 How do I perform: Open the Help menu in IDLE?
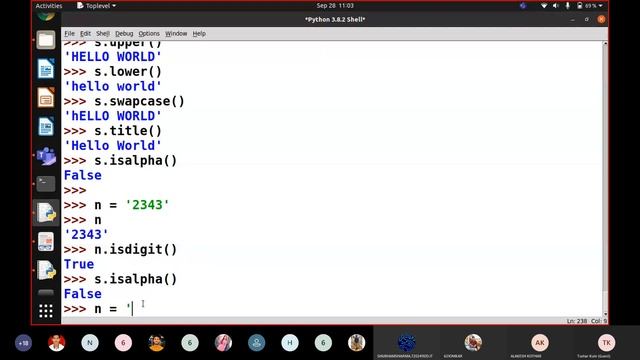199,33
